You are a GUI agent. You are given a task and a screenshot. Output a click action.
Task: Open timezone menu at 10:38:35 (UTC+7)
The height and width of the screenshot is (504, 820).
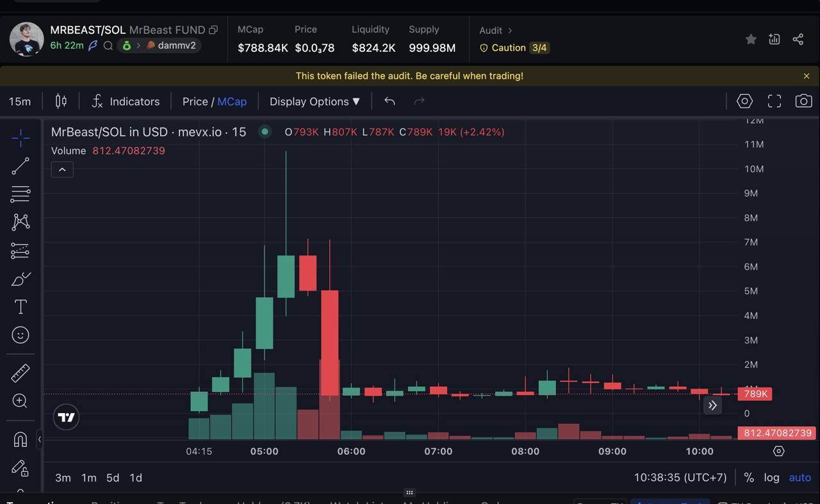[x=680, y=478]
